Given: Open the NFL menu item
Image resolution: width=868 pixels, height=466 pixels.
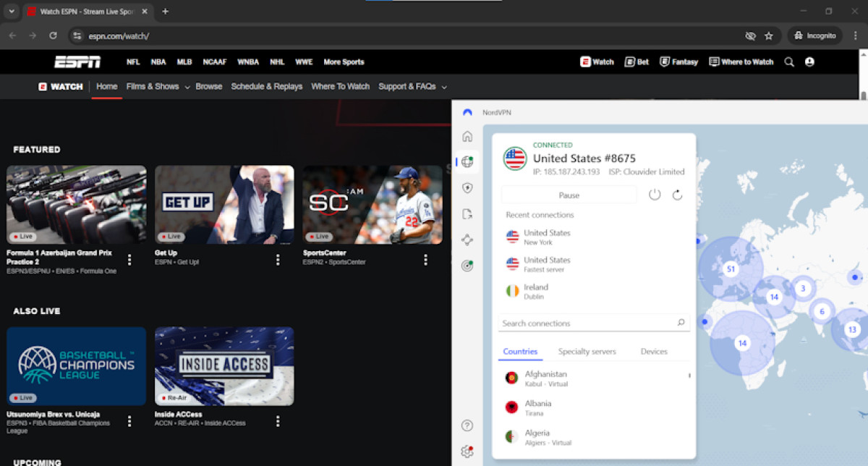Looking at the screenshot, I should click(x=133, y=62).
